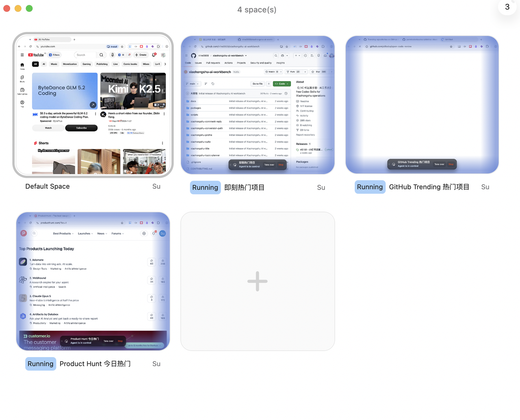Open the Fork dropdown arrow on GitHub
This screenshot has height=420, width=520.
(305, 72)
